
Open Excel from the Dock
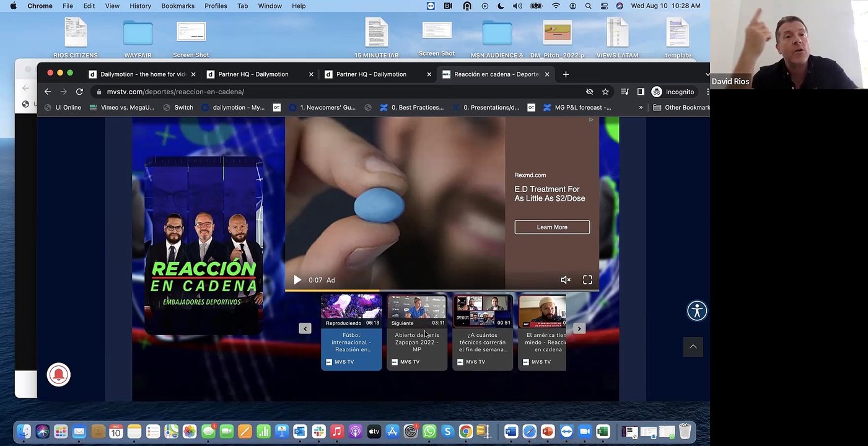[x=603, y=432]
